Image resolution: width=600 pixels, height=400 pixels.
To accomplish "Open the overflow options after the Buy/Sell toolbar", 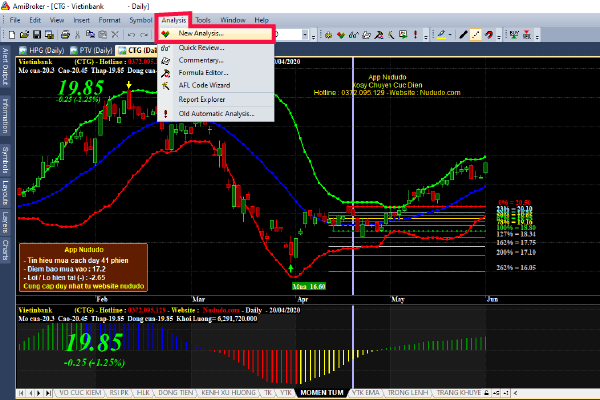I will point(537,37).
